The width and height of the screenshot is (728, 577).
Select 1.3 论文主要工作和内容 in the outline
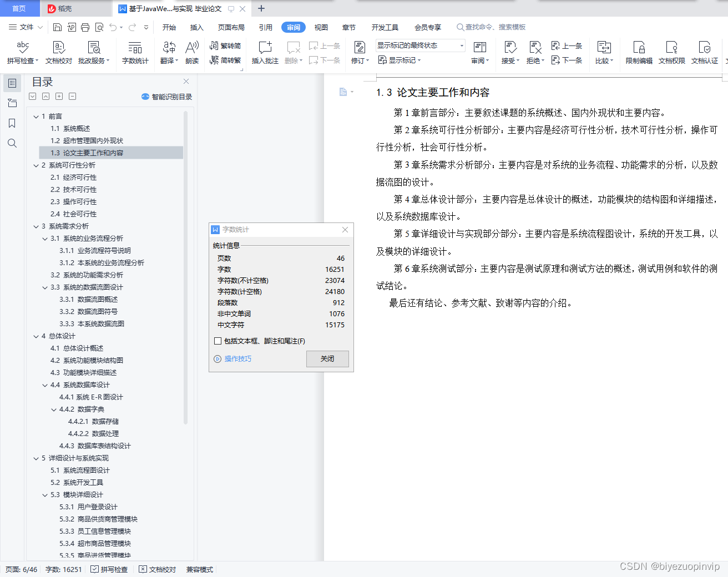89,153
